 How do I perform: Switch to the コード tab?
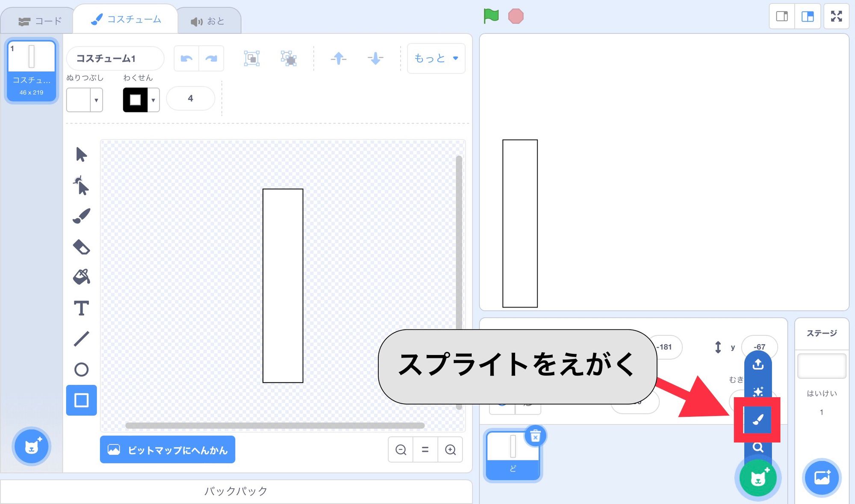tap(40, 21)
